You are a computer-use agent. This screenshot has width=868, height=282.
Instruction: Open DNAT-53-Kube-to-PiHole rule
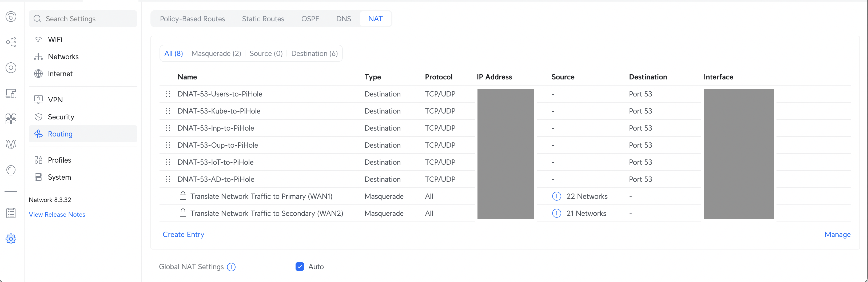coord(219,111)
